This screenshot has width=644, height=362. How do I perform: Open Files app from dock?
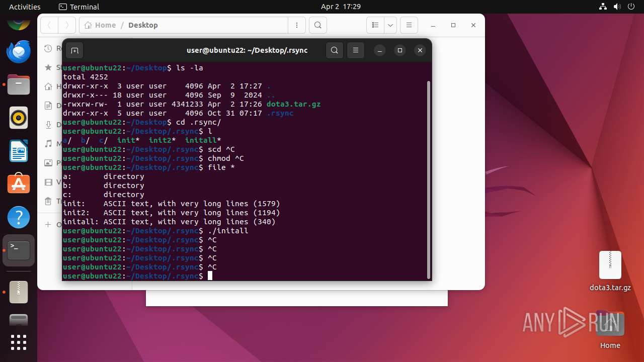19,84
